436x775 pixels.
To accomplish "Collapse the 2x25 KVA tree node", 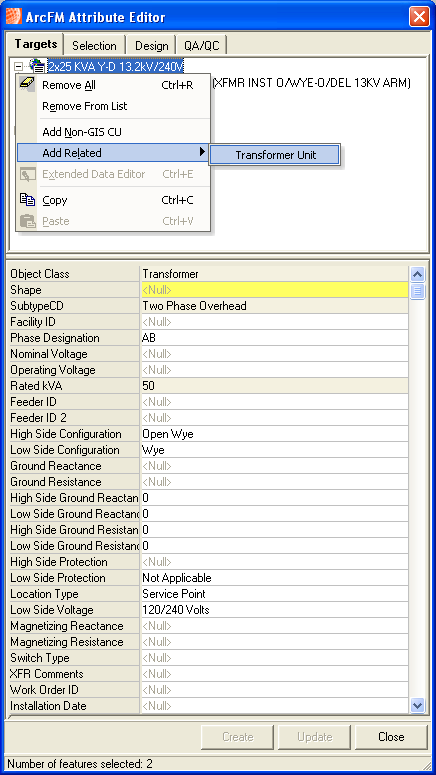I will (x=19, y=66).
